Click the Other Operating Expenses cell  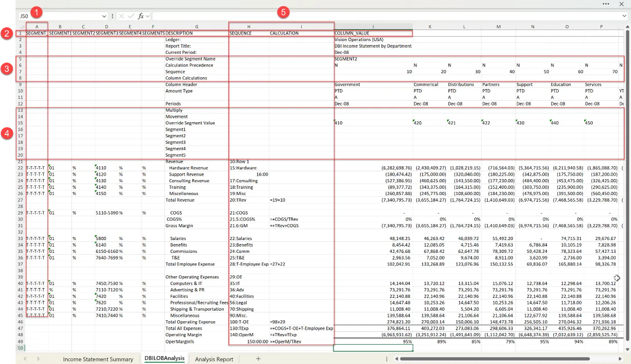[196, 277]
